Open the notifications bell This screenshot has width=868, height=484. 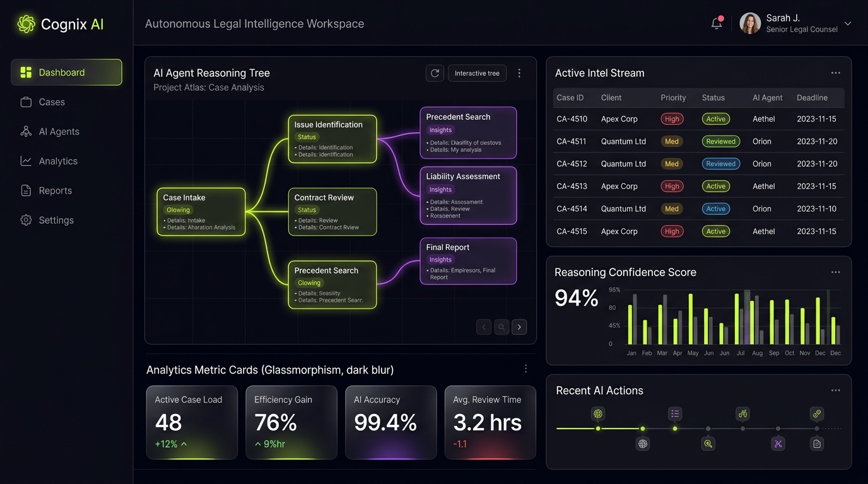tap(717, 23)
